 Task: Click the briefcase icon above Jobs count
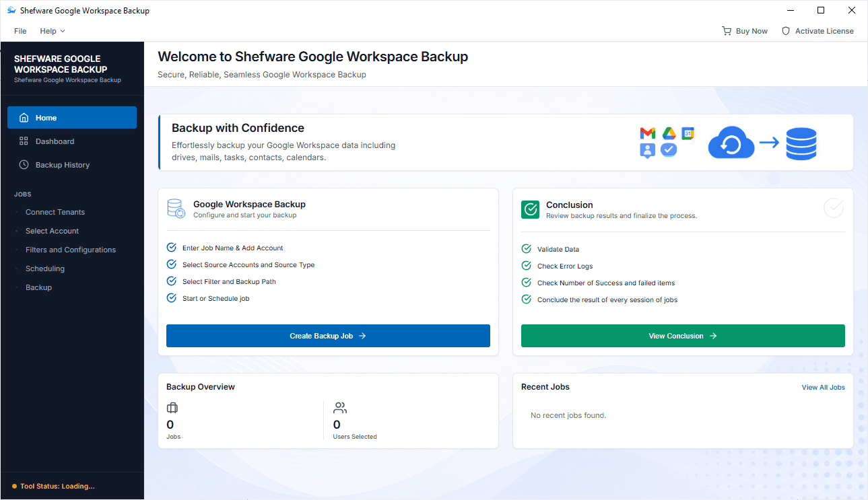172,408
